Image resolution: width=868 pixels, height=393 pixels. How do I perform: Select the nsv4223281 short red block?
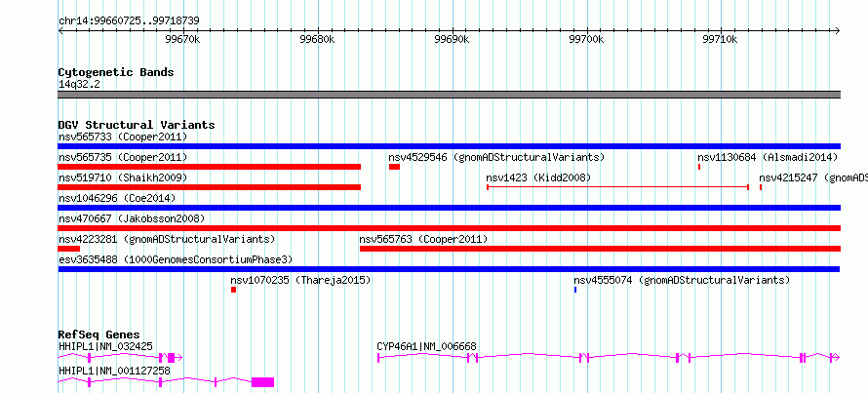[68, 249]
